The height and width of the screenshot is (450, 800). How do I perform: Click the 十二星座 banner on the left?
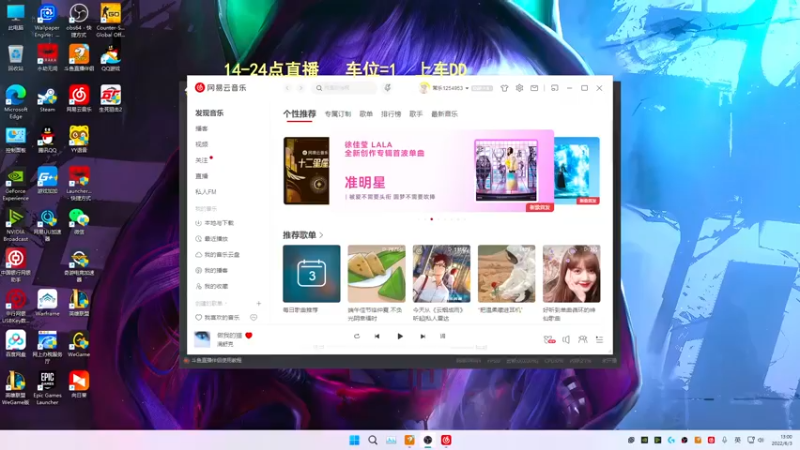point(306,170)
